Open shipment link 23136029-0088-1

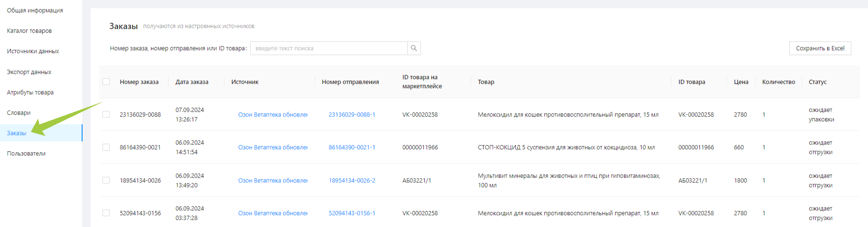point(352,115)
